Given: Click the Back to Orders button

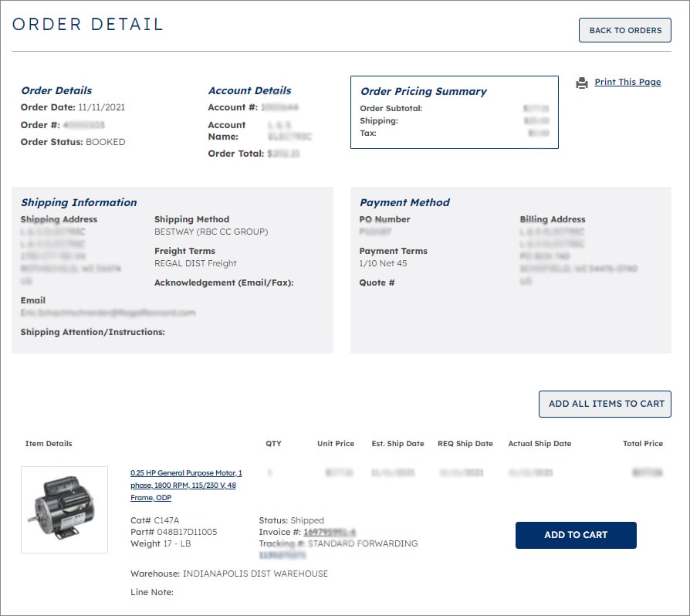Looking at the screenshot, I should tap(625, 30).
